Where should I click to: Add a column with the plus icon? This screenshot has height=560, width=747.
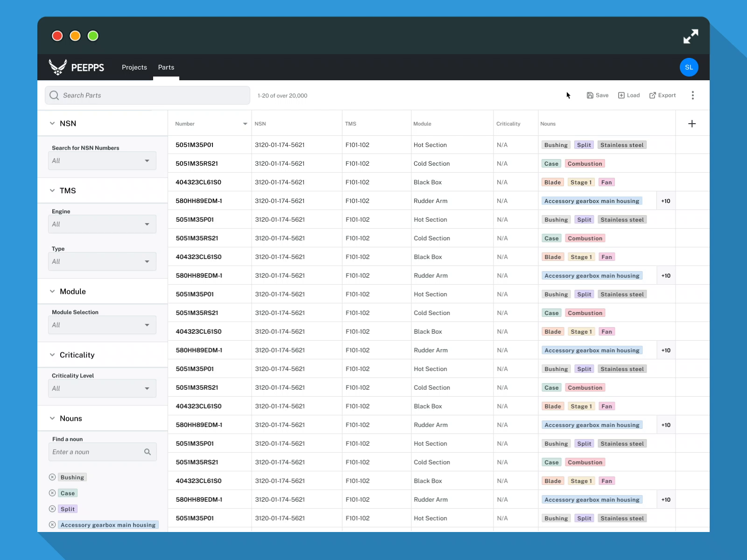point(692,124)
